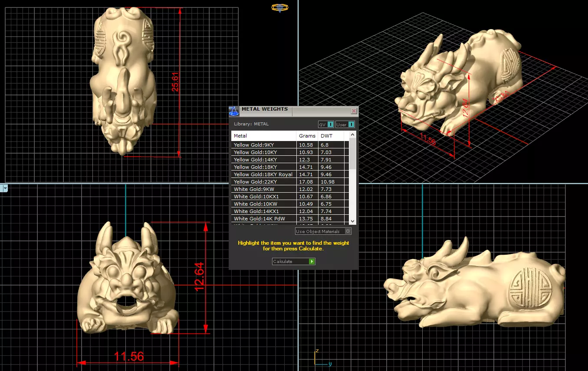Select the White Gold:9KW row

[290, 189]
